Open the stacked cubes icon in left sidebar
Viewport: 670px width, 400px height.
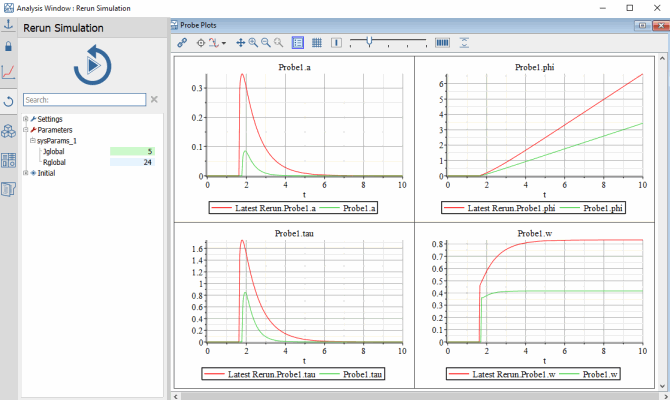[9, 131]
